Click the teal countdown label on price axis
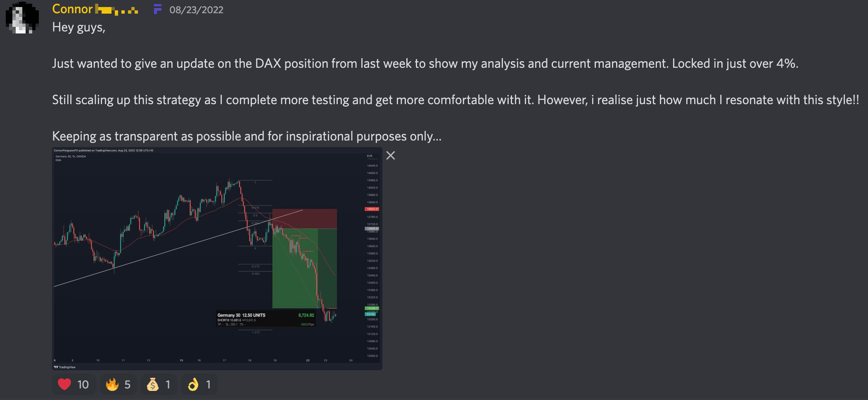Viewport: 868px width, 400px height. pyautogui.click(x=370, y=314)
